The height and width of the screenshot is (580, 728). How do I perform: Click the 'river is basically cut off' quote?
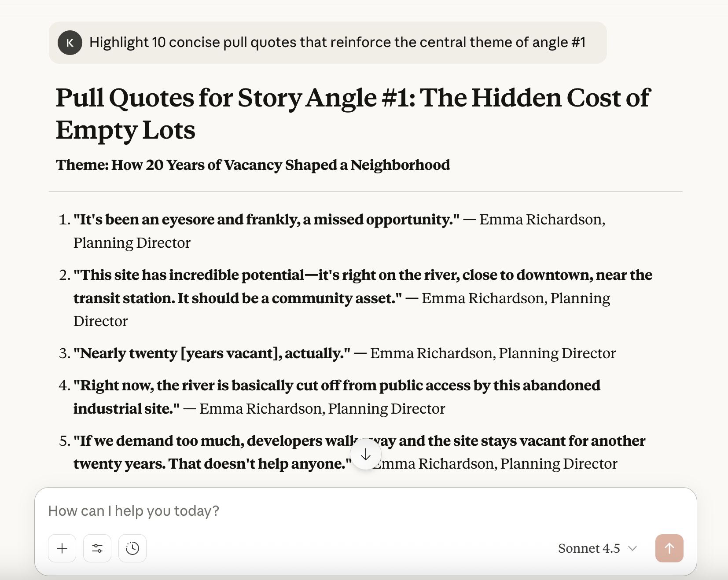336,385
